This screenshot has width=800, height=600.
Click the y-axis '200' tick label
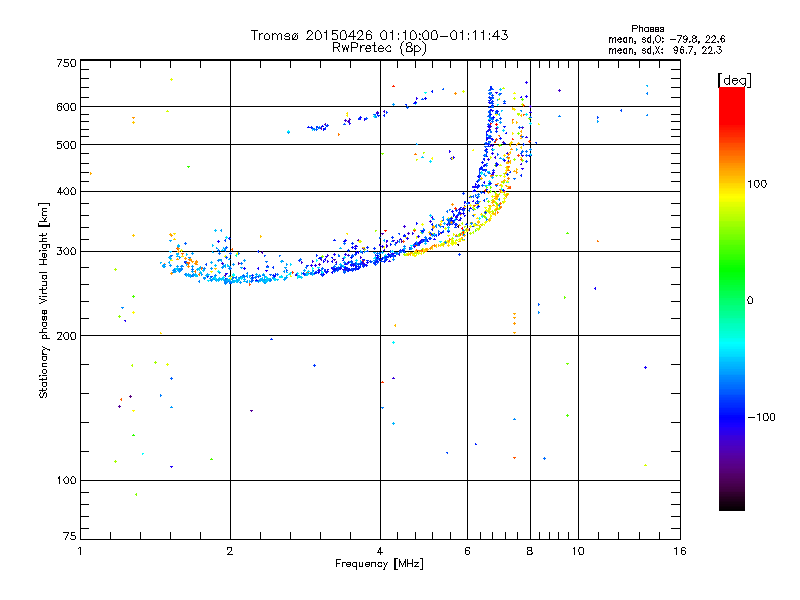tap(66, 336)
